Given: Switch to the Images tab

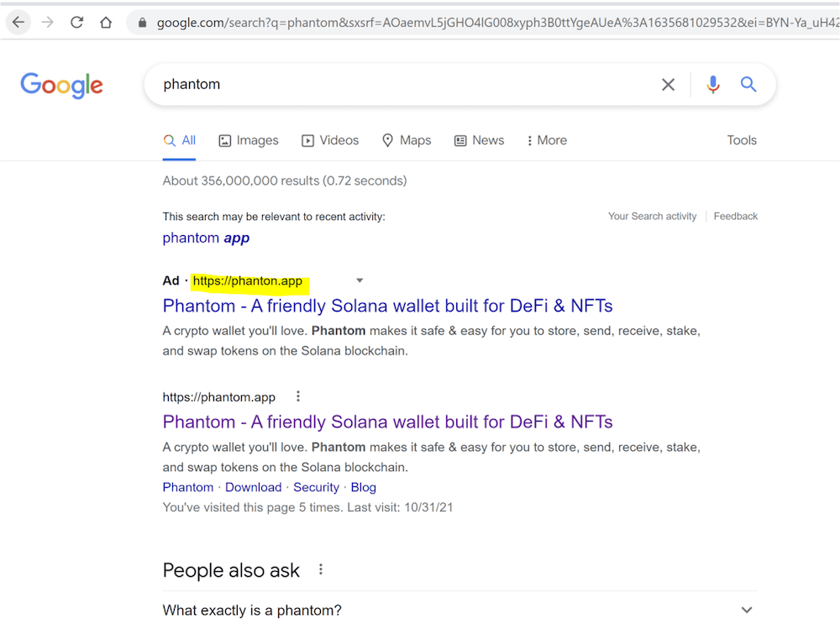Looking at the screenshot, I should pyautogui.click(x=249, y=140).
